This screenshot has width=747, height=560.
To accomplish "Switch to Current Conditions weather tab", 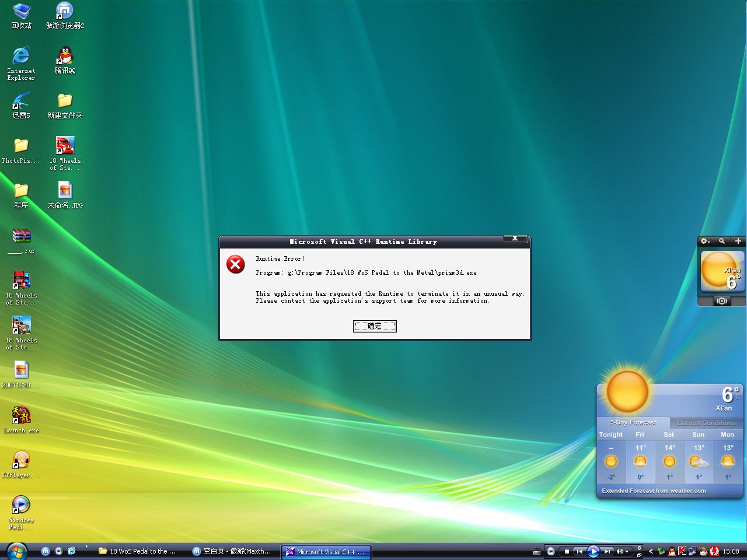I will coord(706,423).
